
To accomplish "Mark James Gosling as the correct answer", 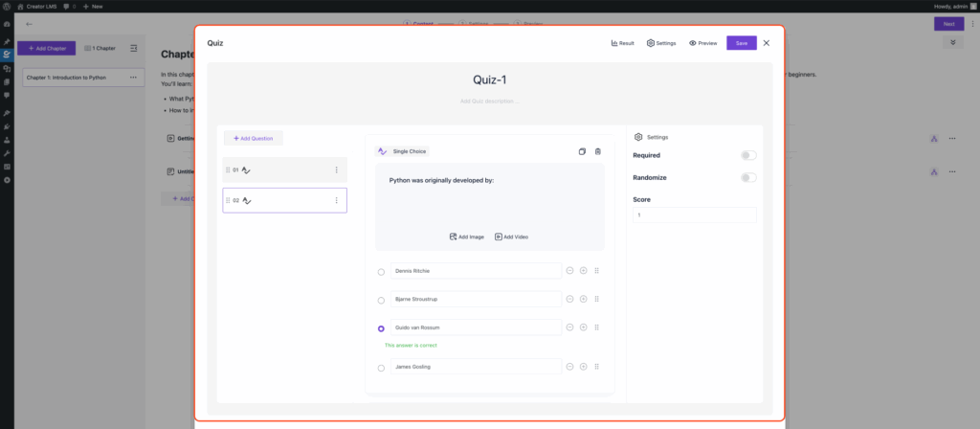I will (x=381, y=368).
